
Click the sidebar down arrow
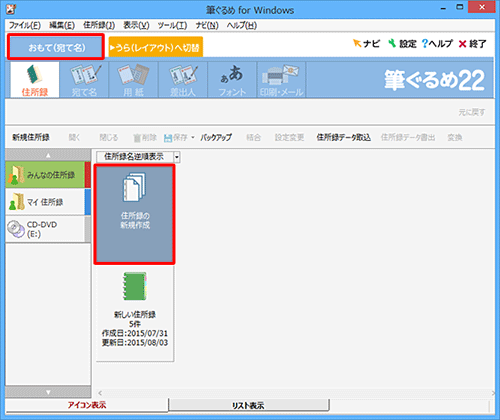[x=48, y=392]
